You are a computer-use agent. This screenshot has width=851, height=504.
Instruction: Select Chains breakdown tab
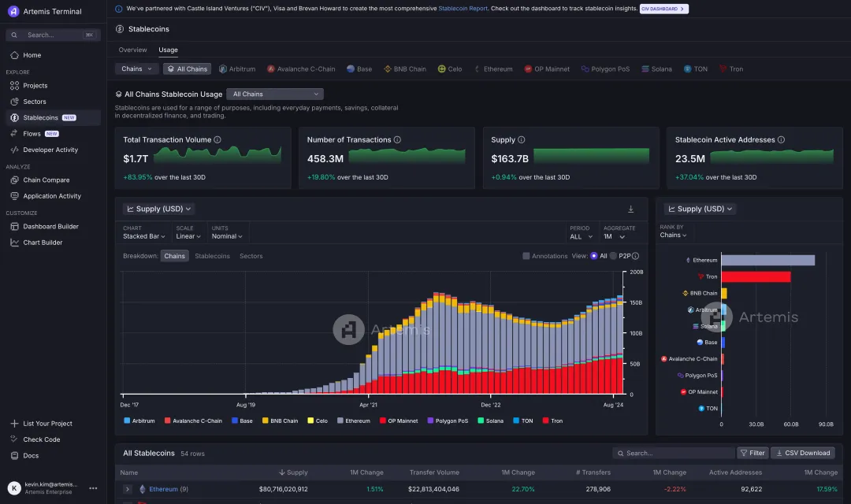(x=174, y=256)
